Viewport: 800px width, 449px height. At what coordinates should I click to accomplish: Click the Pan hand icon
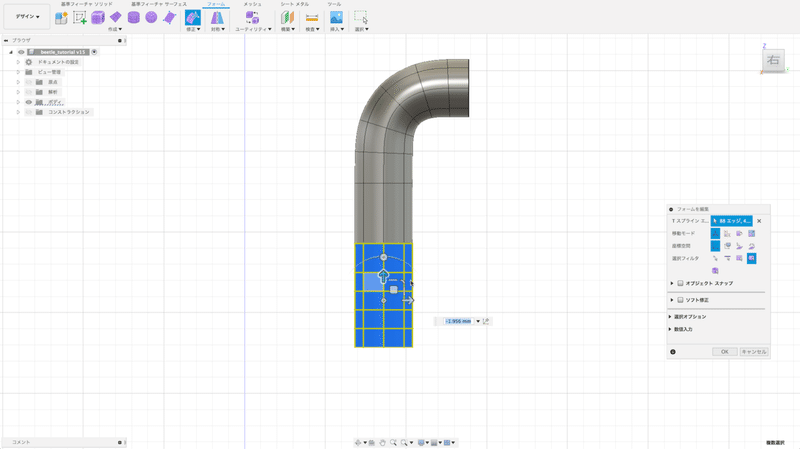click(383, 443)
